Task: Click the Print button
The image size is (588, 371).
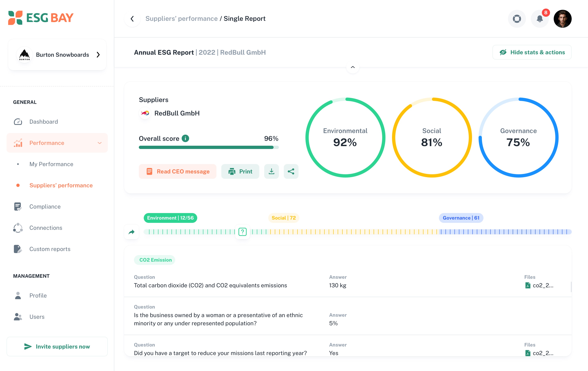Action: 240,171
